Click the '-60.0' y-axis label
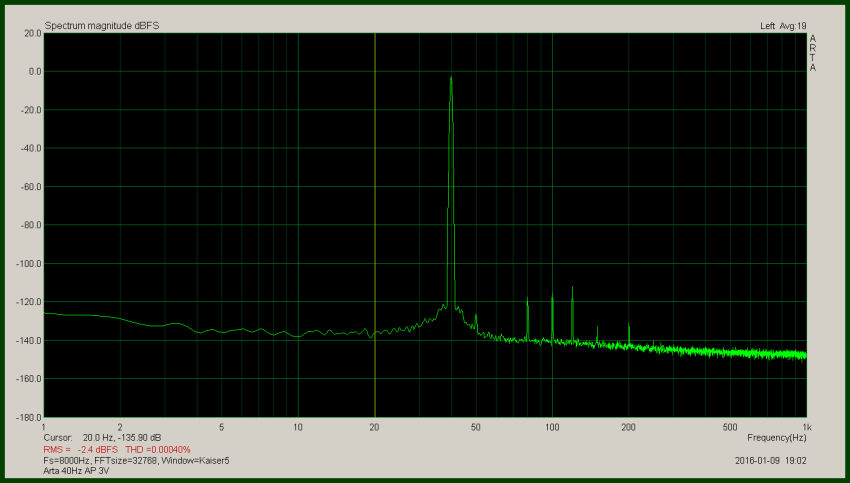 pyautogui.click(x=31, y=187)
